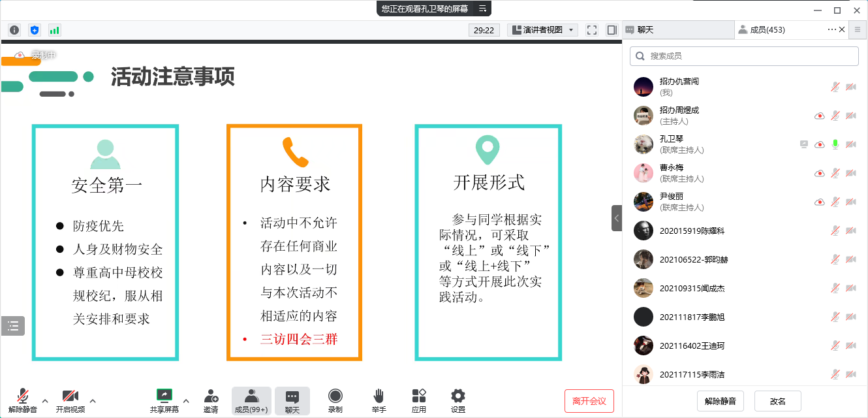Open the 演讲者视图 view dropdown
This screenshot has height=418, width=868.
(543, 30)
